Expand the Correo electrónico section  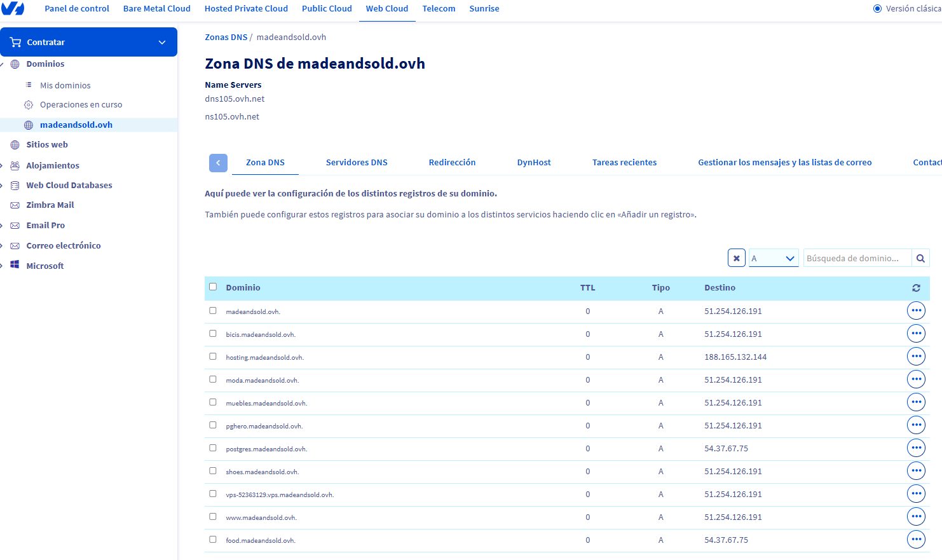point(2,246)
